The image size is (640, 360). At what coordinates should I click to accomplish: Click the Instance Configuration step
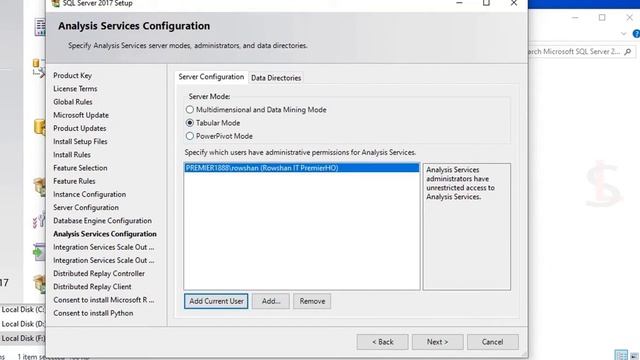(x=89, y=194)
